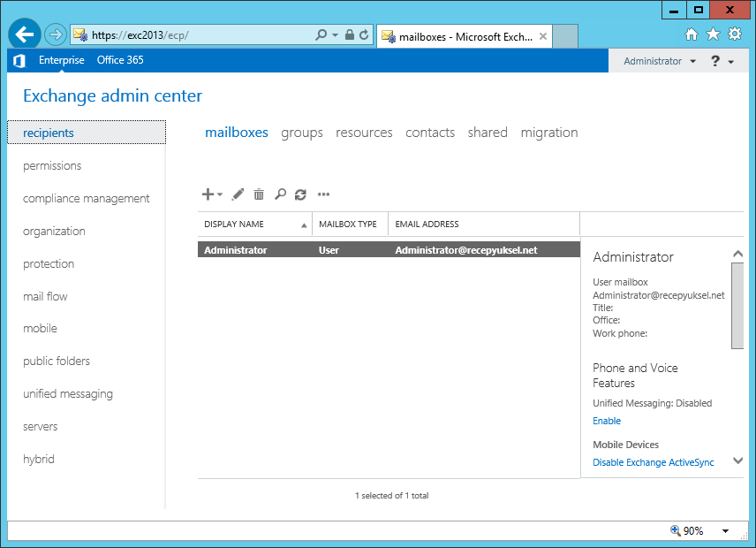Click the '1 selected of 1 total' status text
The height and width of the screenshot is (548, 756).
pyautogui.click(x=391, y=496)
